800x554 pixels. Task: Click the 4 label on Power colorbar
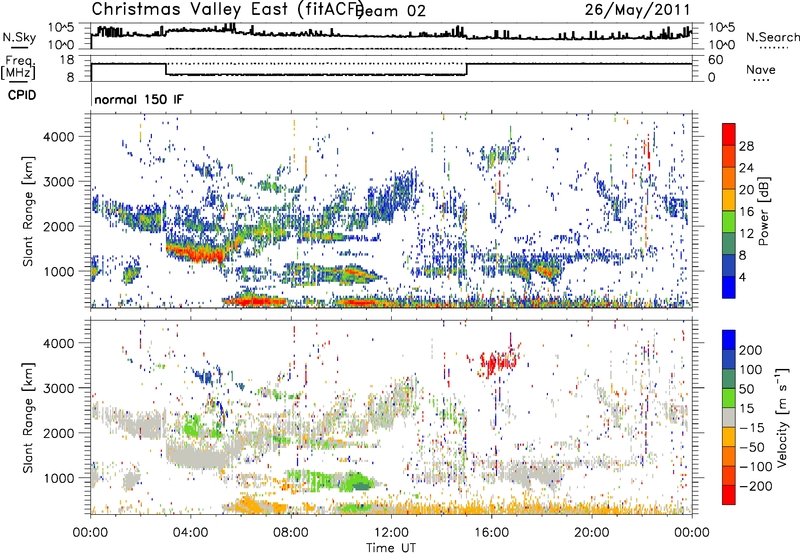point(743,277)
